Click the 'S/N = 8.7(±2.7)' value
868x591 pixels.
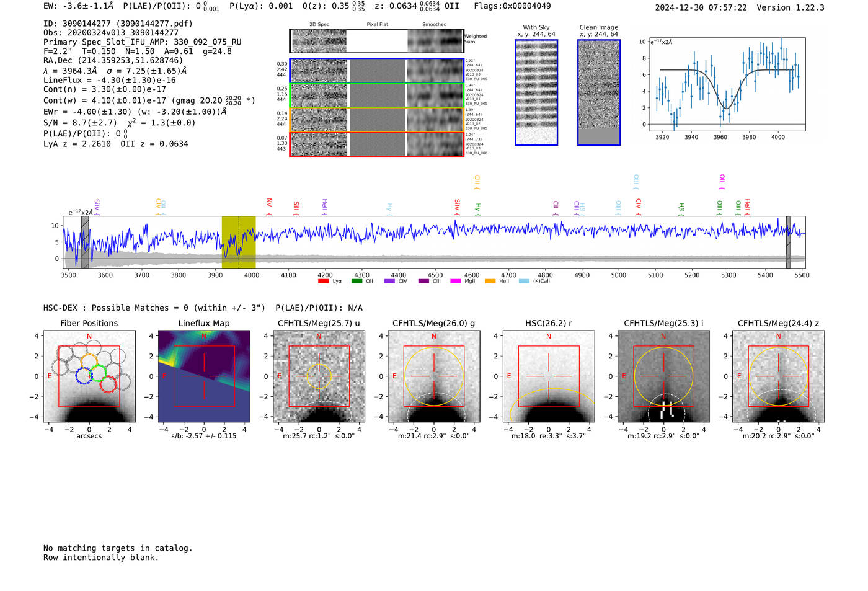click(x=80, y=123)
